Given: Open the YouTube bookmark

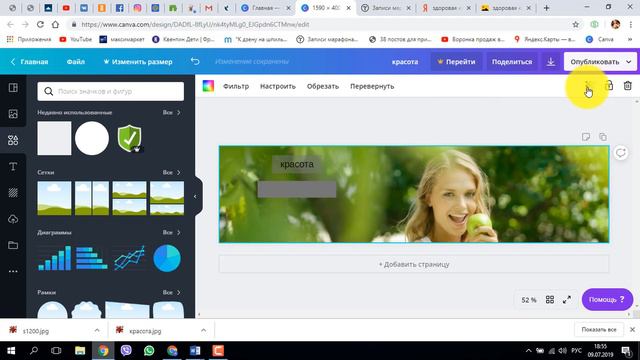Looking at the screenshot, I should click(x=76, y=39).
